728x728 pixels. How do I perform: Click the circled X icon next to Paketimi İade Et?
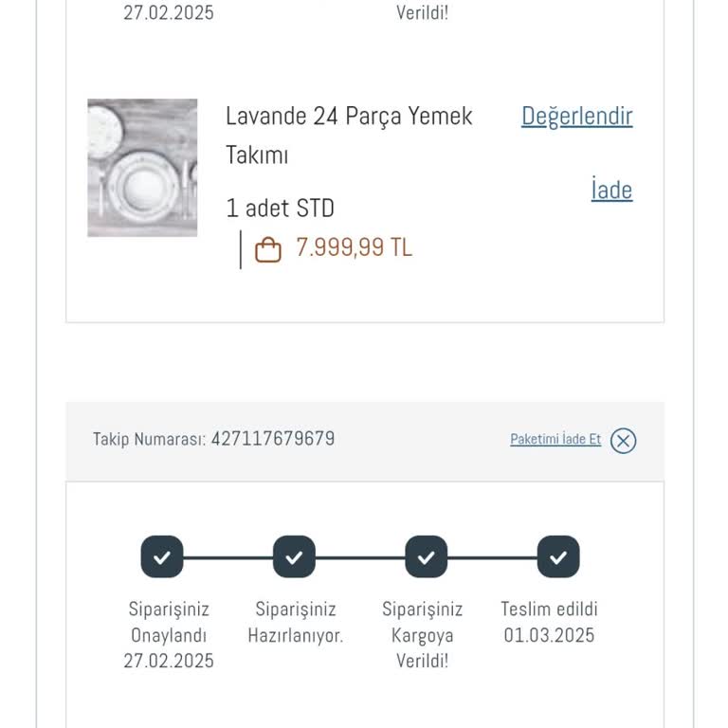click(623, 441)
